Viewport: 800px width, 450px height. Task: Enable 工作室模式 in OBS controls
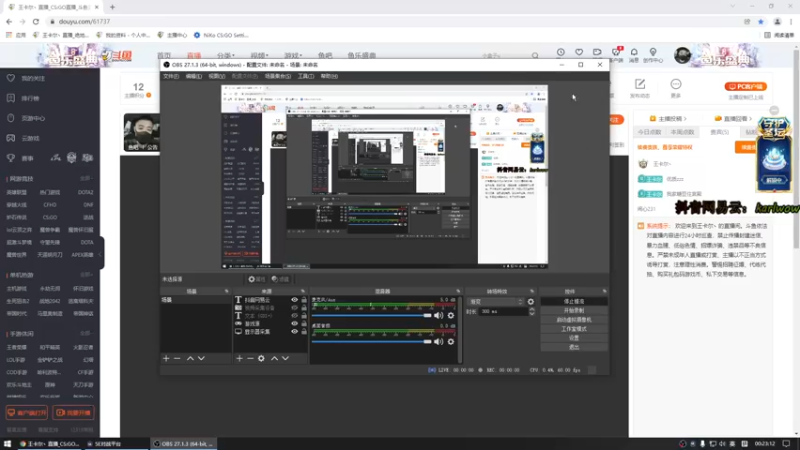(x=574, y=329)
